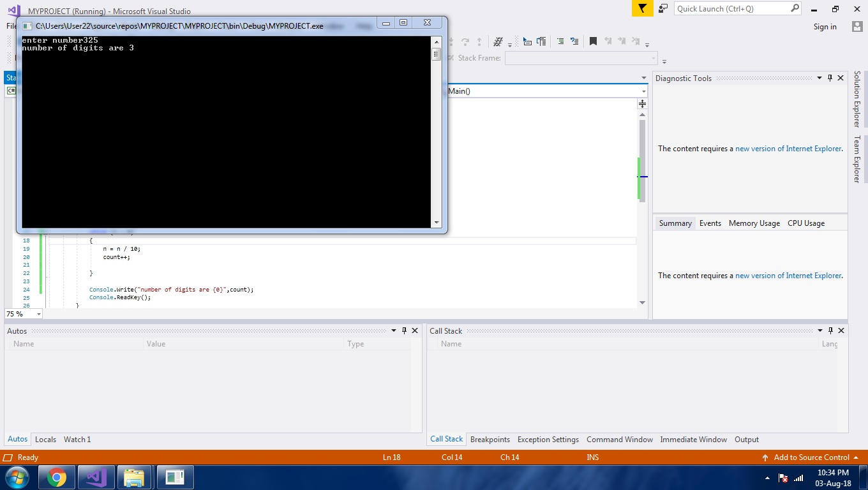The image size is (868, 490).
Task: Open the Call Stack window options dropdown
Action: [x=819, y=330]
